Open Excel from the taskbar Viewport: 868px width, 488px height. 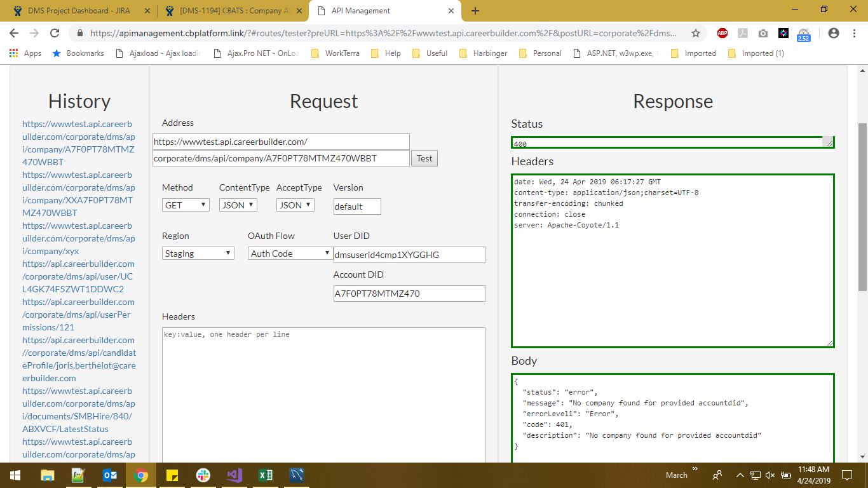click(x=266, y=475)
